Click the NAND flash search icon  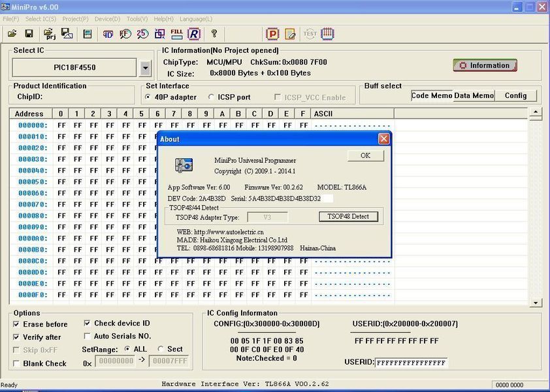tap(125, 34)
